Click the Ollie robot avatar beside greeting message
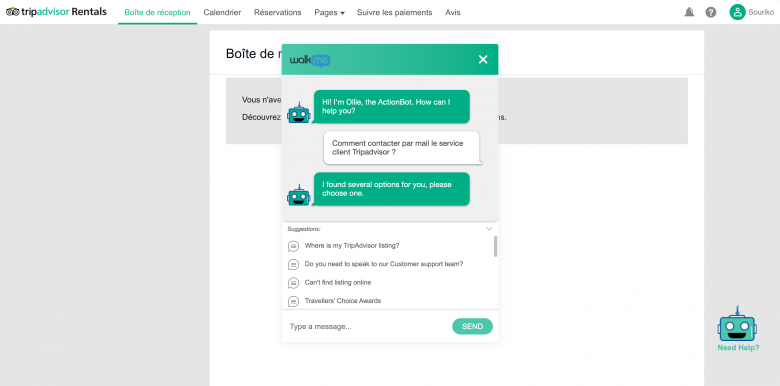 298,113
